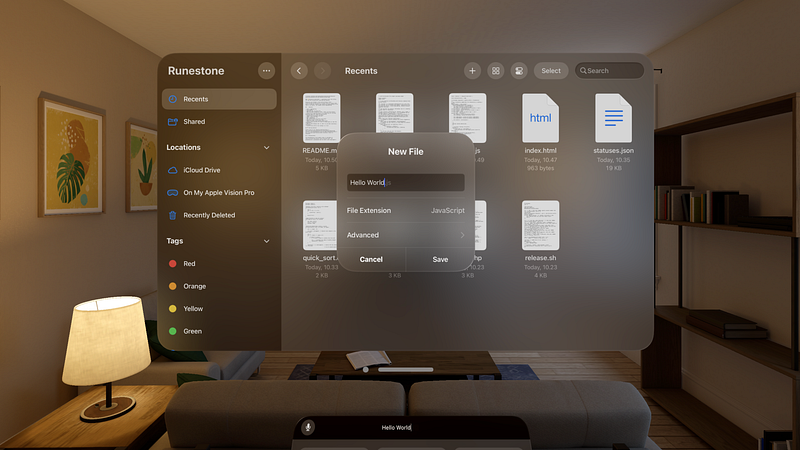This screenshot has height=450, width=800.
Task: Open the server connection toolbar icon
Action: coord(519,71)
